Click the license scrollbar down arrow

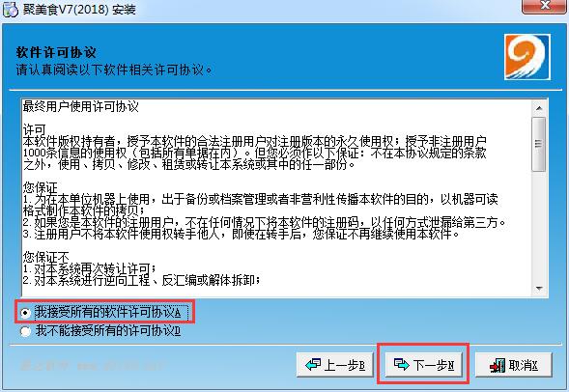(x=539, y=289)
